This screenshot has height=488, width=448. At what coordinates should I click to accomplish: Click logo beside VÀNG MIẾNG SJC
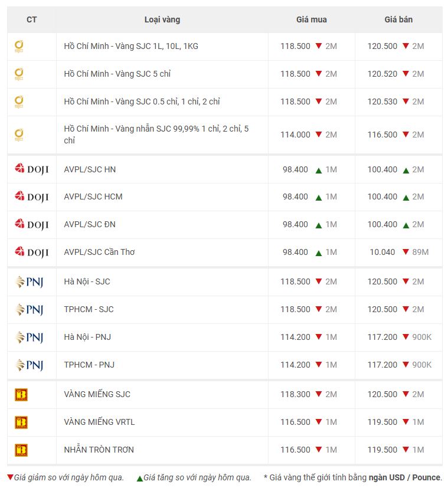pos(21,394)
